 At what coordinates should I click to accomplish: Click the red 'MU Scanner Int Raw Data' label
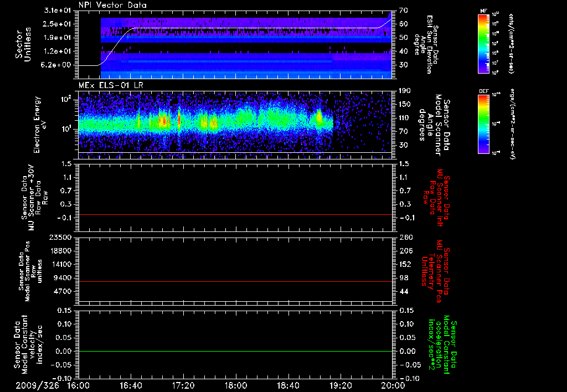tap(436, 198)
